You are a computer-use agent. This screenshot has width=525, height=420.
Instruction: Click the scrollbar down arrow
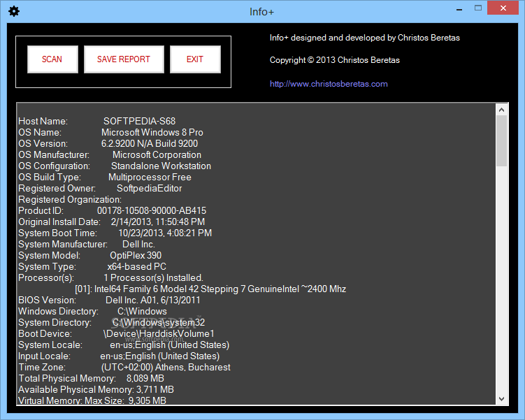click(501, 398)
